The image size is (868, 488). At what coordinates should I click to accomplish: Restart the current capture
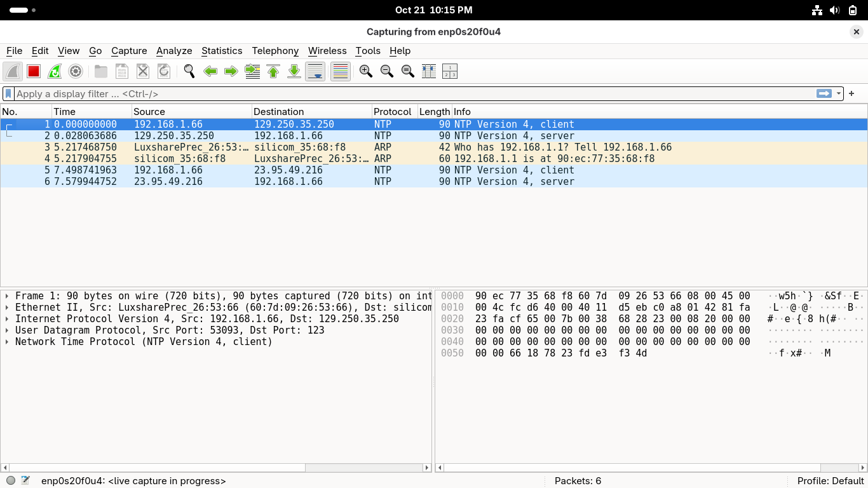point(55,72)
